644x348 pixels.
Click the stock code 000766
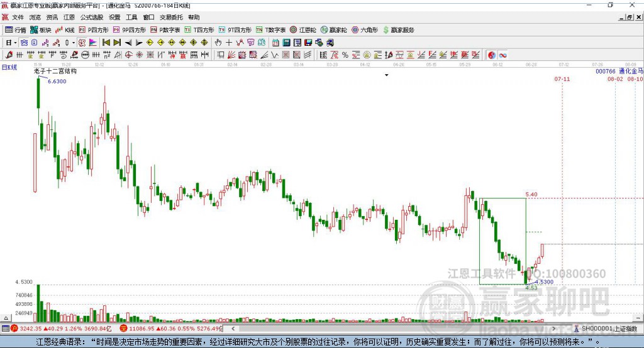[x=606, y=72]
